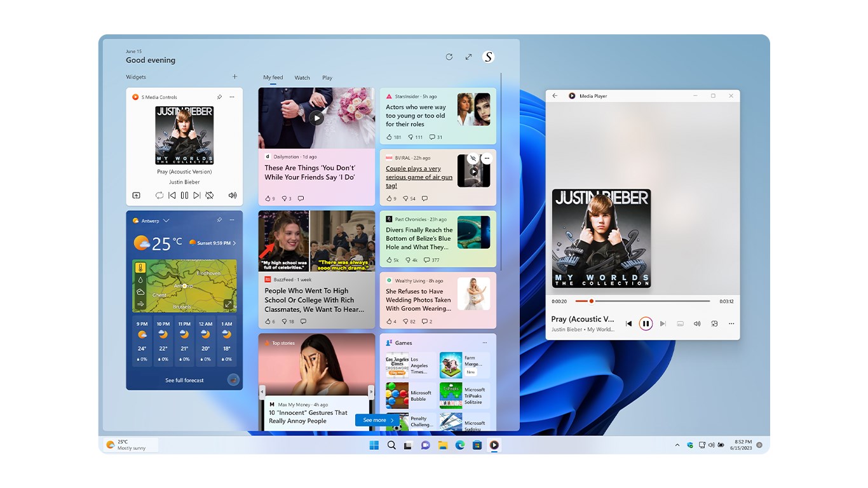
Task: Click the Media Player seek bar
Action: (642, 301)
